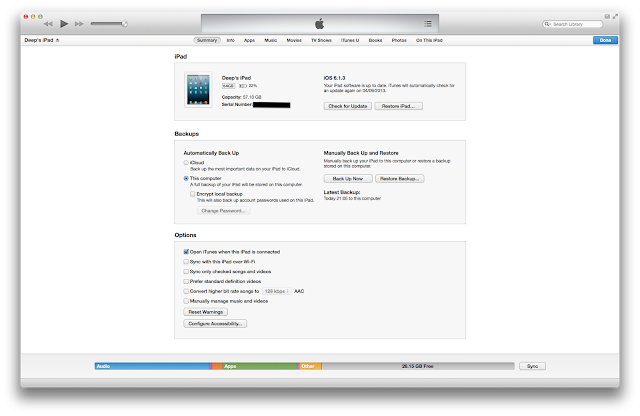Select the Summary tab
The width and height of the screenshot is (640, 416).
click(207, 40)
